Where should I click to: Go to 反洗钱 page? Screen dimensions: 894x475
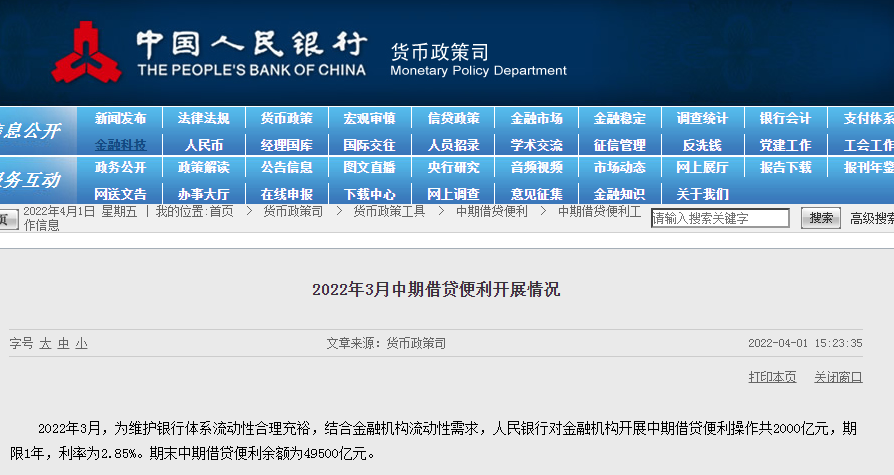[702, 145]
